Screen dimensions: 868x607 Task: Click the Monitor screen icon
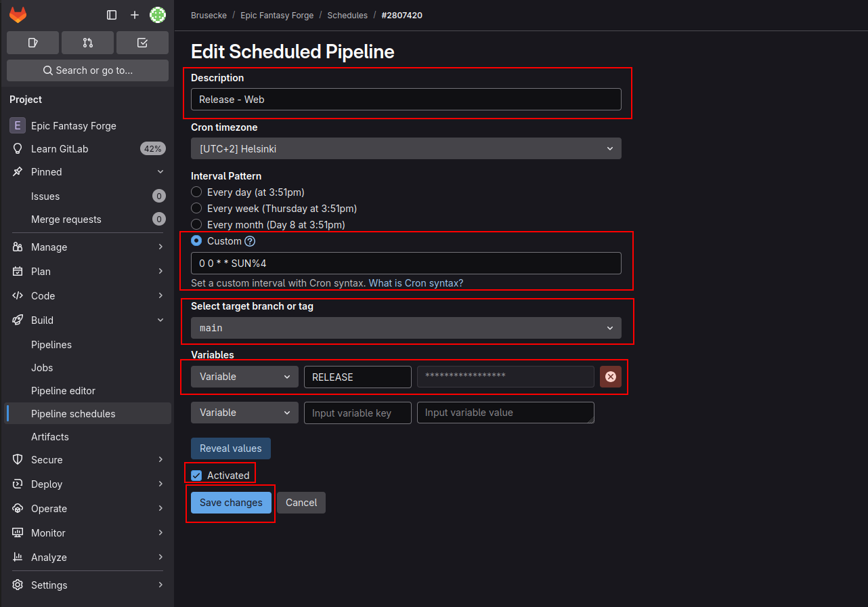coord(18,533)
